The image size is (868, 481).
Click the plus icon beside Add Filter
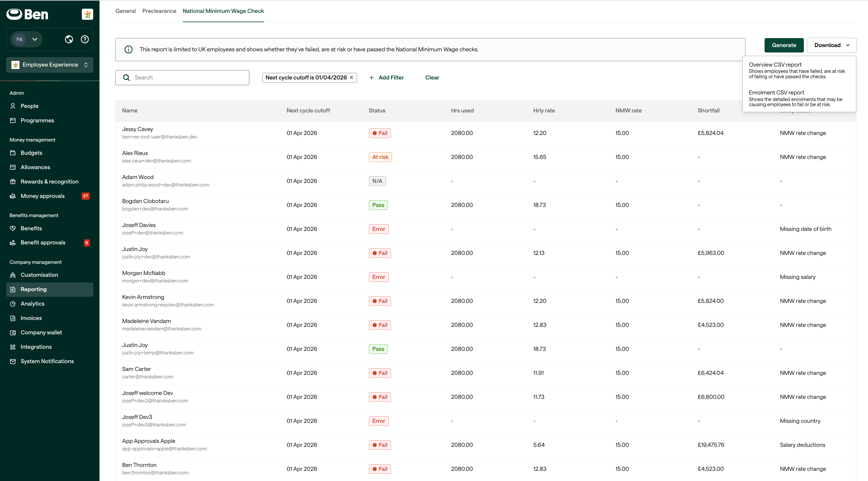371,78
